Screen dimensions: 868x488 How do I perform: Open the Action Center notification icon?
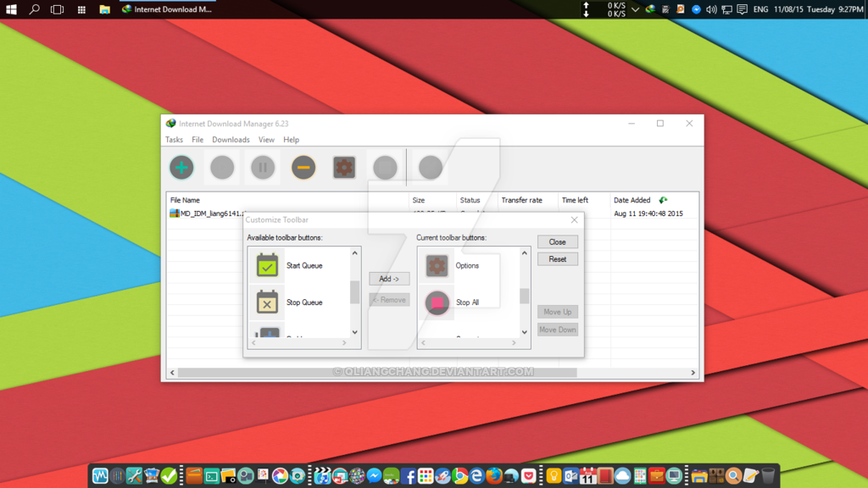click(x=743, y=9)
